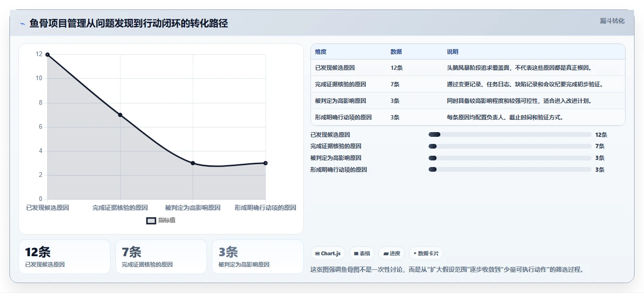
Task: Click the progress bar labeled 7条
Action: pos(510,146)
